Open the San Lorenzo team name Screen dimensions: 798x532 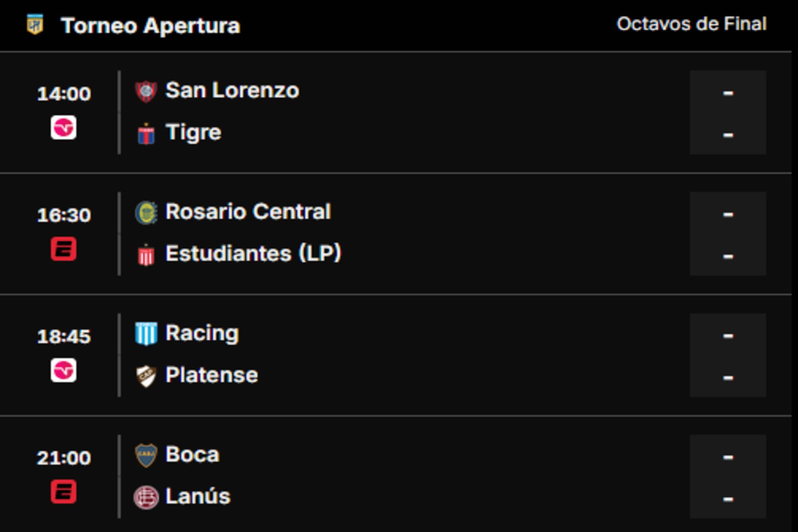(x=232, y=90)
